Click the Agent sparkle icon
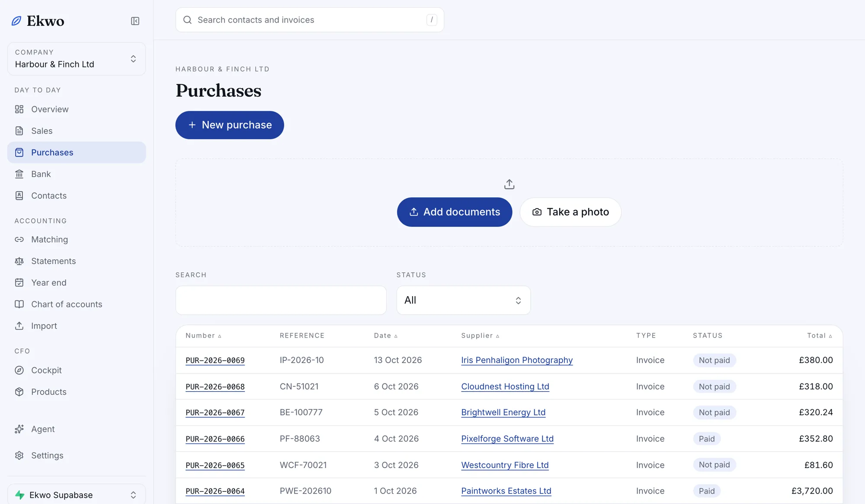Image resolution: width=865 pixels, height=504 pixels. [19, 429]
